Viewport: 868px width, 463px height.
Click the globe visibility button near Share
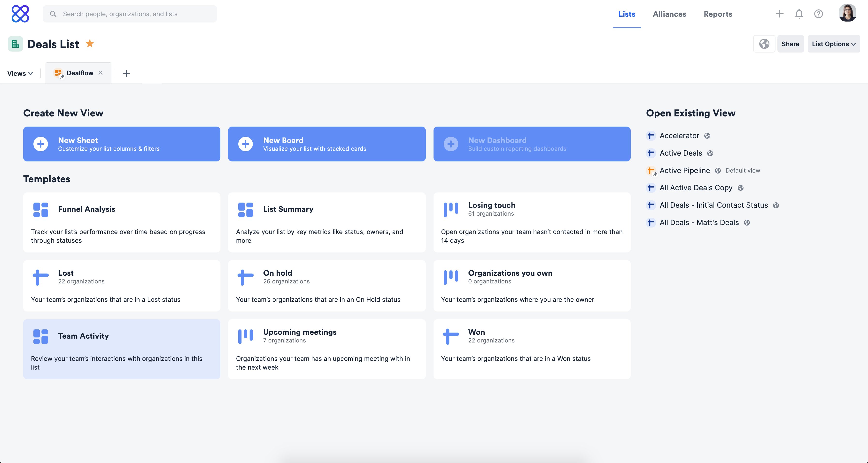[x=764, y=44]
